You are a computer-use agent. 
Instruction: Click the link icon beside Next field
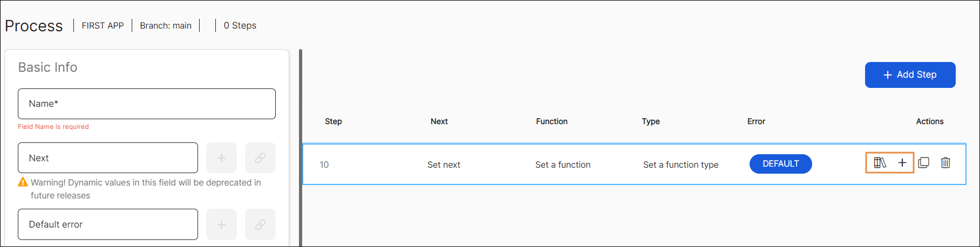[260, 158]
